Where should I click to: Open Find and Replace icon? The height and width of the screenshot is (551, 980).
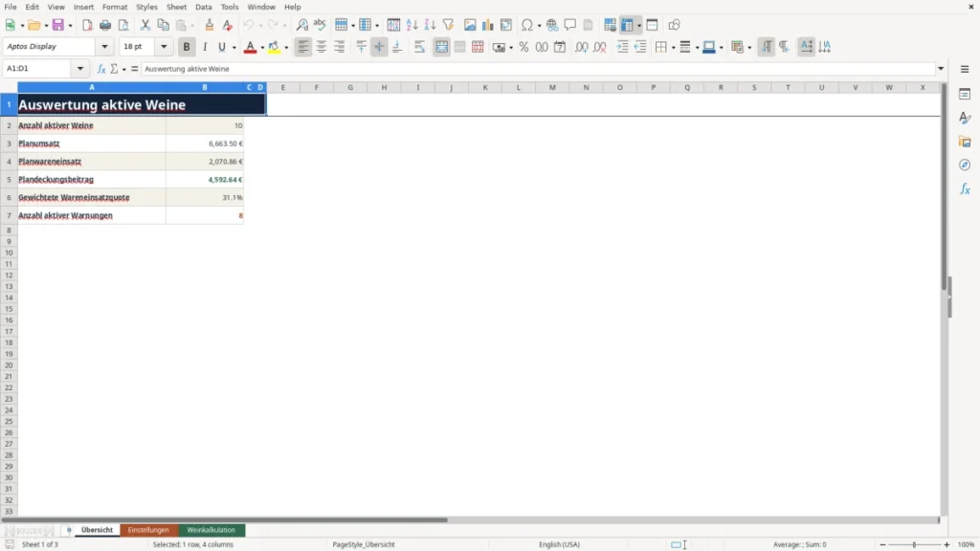pyautogui.click(x=301, y=25)
